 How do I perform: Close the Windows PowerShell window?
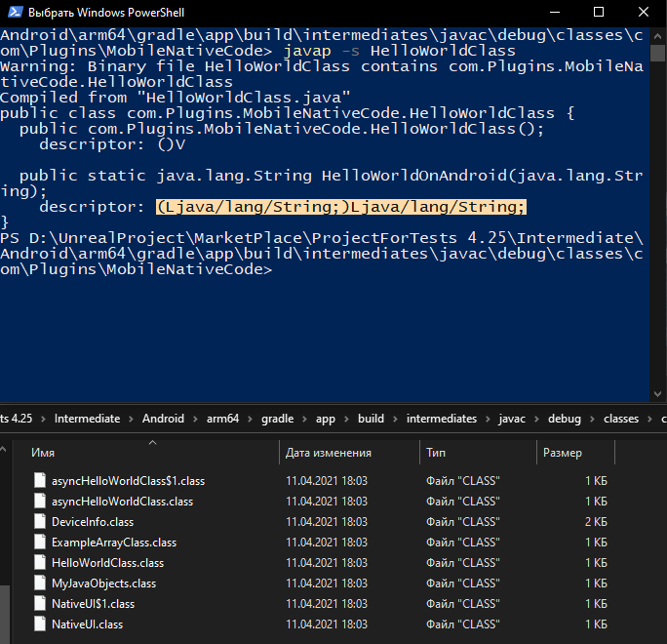(x=644, y=12)
